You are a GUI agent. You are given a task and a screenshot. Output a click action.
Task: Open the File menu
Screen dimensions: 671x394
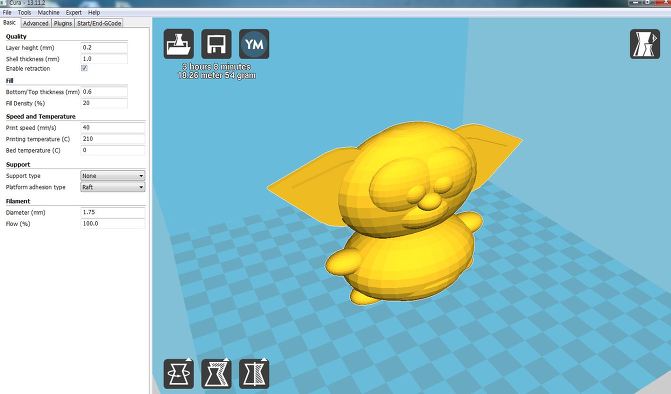tap(7, 12)
